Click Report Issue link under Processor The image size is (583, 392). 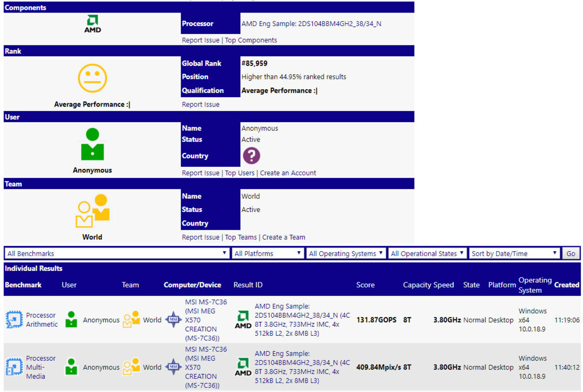tap(200, 40)
